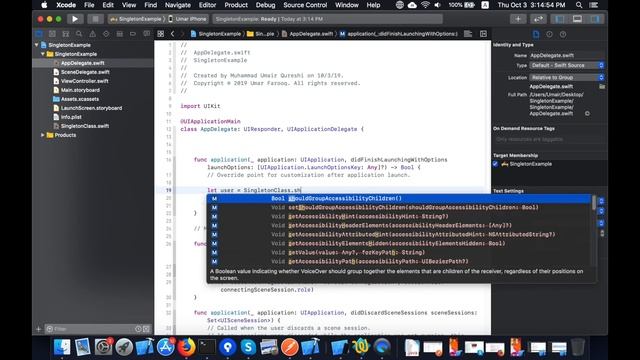Open the Location dropdown Relative to Group
This screenshot has height=360, width=640.
point(567,78)
